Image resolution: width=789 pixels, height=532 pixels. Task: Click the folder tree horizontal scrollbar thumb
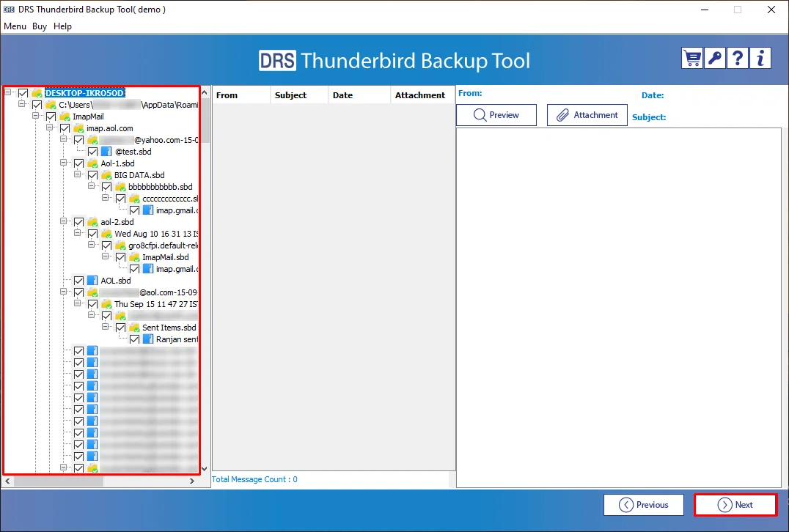(x=59, y=481)
